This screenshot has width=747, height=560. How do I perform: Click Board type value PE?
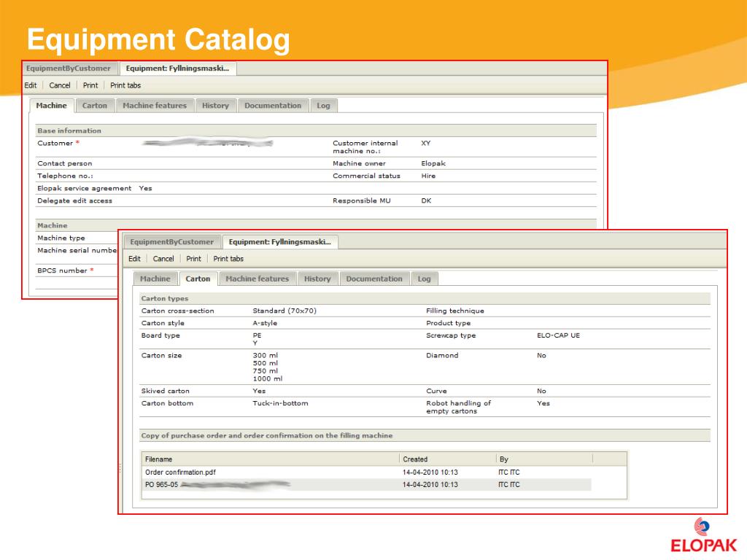[x=257, y=335]
